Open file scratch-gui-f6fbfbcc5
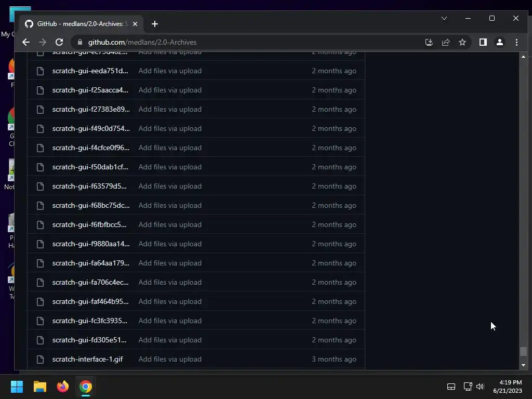 [89, 224]
